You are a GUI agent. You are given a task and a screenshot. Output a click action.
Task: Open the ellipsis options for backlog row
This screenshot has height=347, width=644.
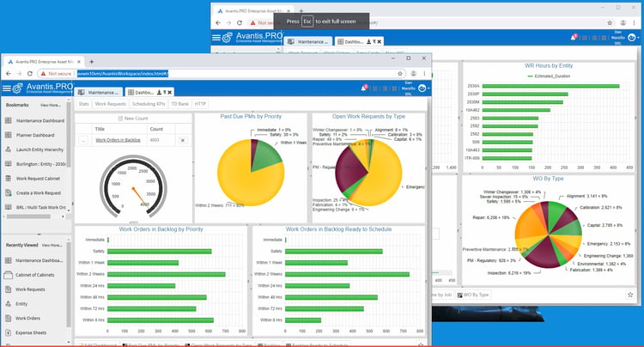tap(83, 141)
